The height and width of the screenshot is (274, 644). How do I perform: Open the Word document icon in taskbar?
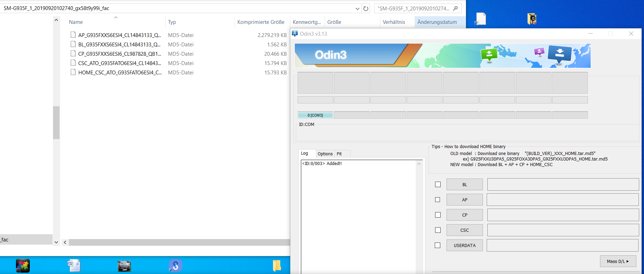click(x=74, y=266)
